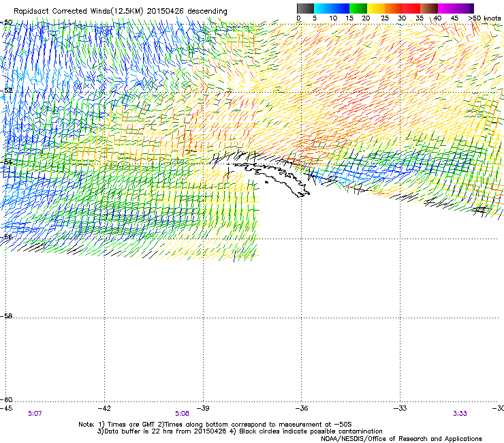Screen dimensions: 504x443
Task: Pick the yellow 20-25 knots legend swatch
Action: click(x=376, y=8)
